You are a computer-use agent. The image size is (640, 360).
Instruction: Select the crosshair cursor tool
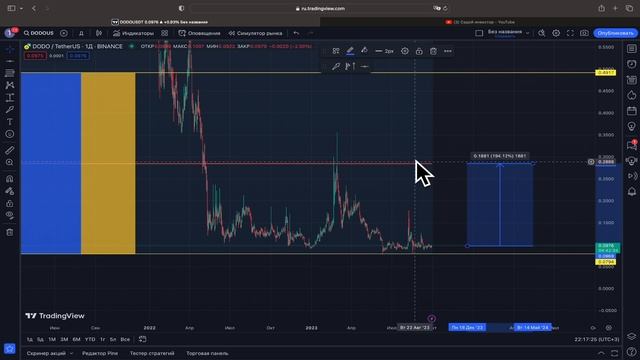click(x=10, y=49)
